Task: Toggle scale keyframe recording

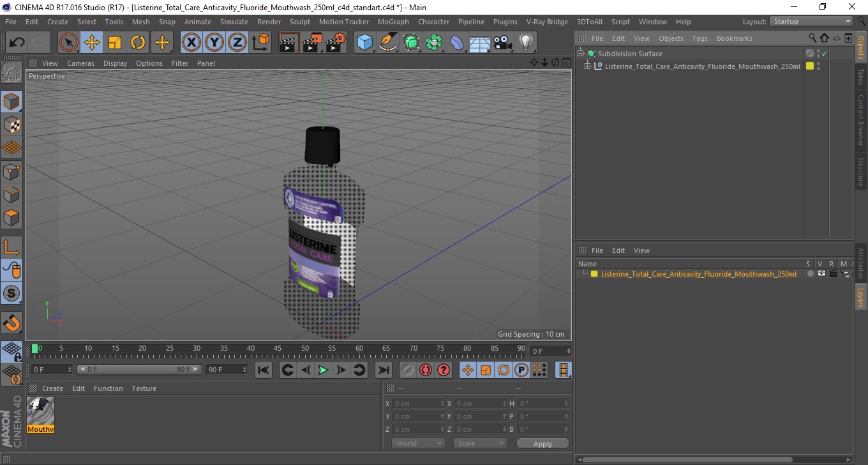Action: pos(486,370)
